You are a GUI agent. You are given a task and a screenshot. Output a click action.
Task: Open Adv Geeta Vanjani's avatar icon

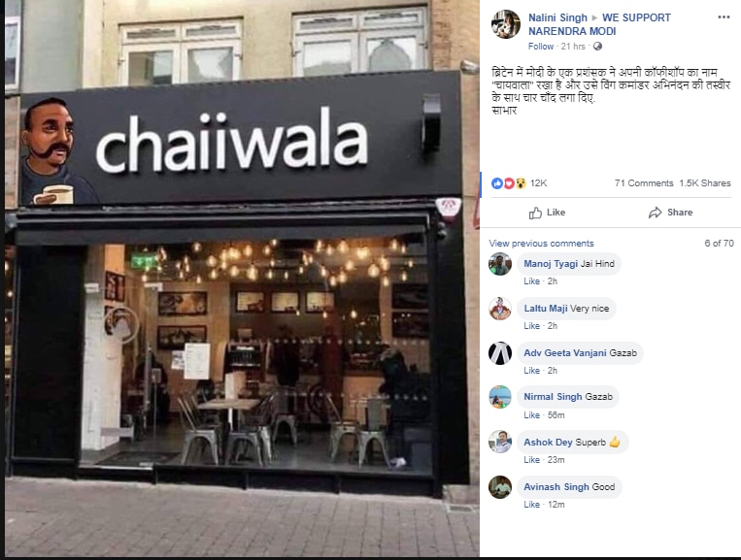(x=500, y=353)
